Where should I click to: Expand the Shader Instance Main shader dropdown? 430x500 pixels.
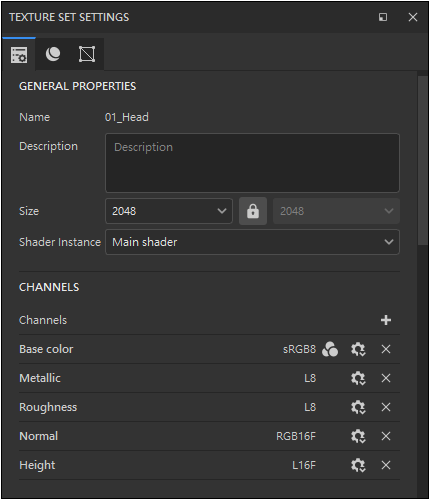click(x=252, y=242)
